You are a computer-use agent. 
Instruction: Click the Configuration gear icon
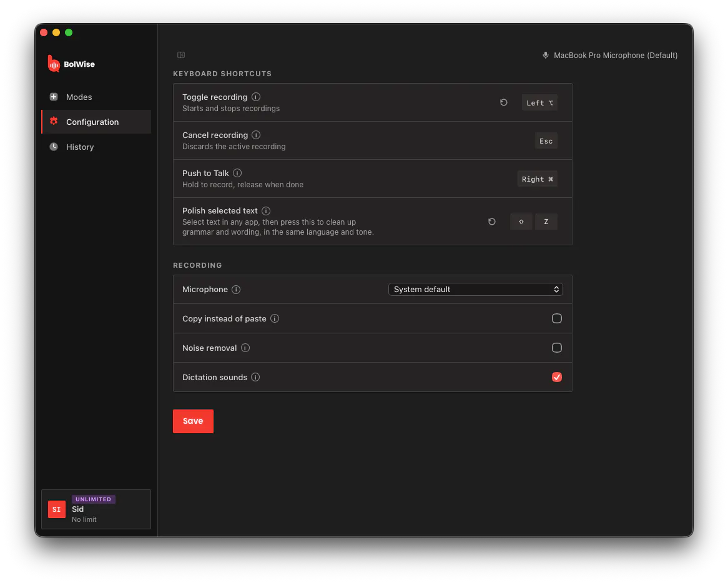(54, 121)
